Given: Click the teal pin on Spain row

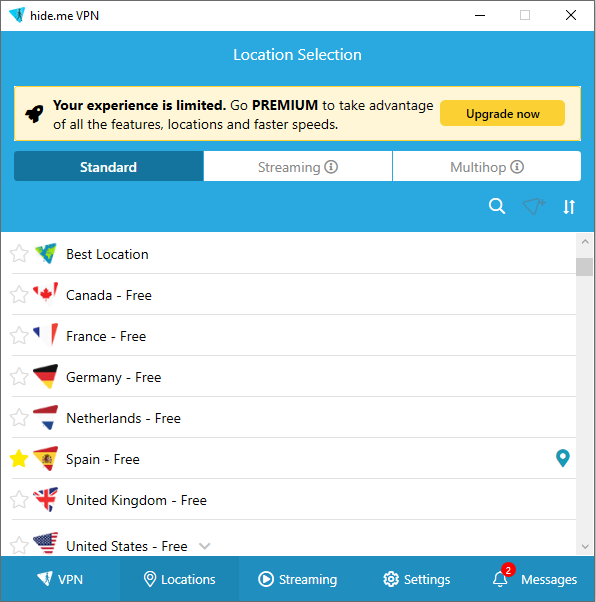Looking at the screenshot, I should point(563,458).
